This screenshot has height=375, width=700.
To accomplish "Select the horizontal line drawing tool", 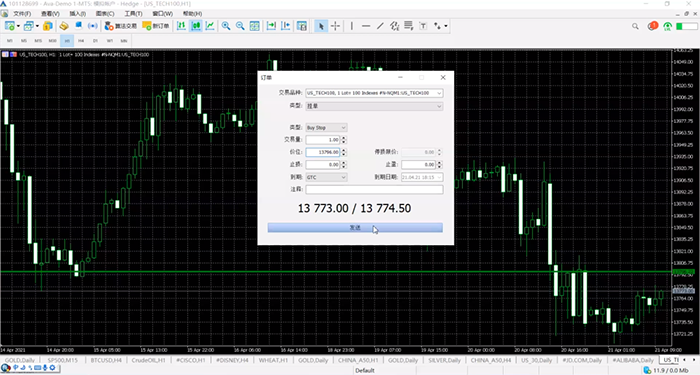I will pos(366,26).
